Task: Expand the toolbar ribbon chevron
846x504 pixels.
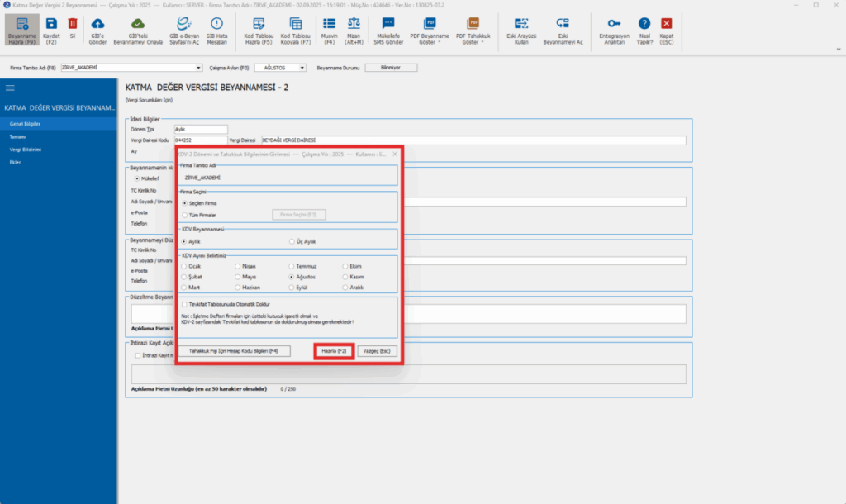Action: click(839, 49)
